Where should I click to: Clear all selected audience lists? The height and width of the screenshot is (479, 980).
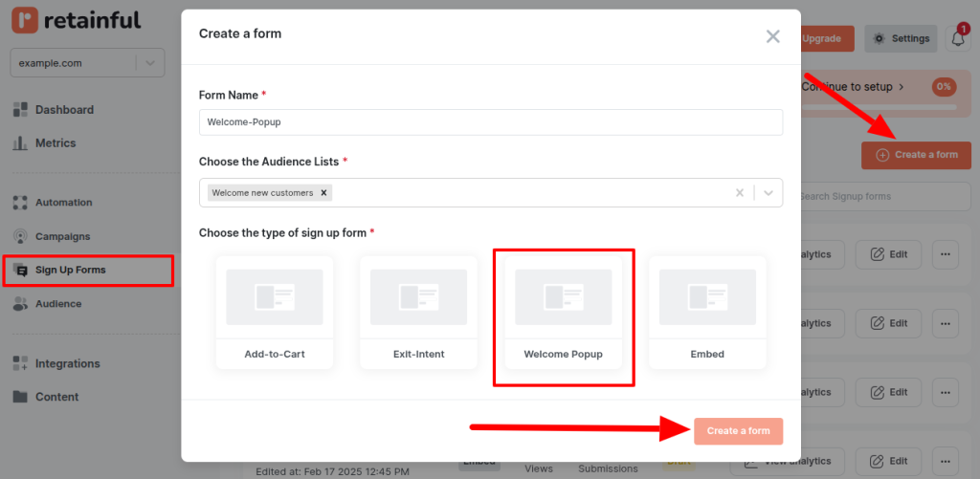[740, 193]
